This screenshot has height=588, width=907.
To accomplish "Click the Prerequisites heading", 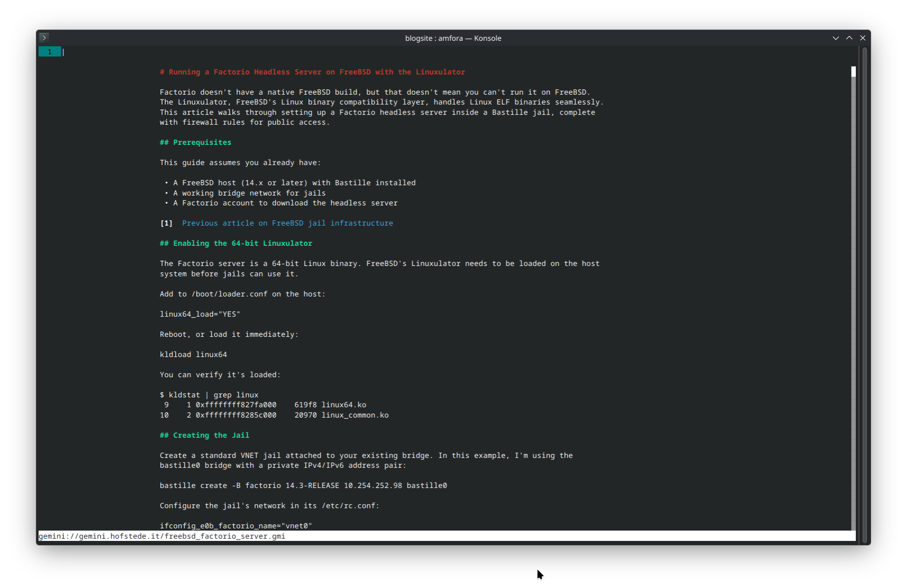I will (196, 143).
